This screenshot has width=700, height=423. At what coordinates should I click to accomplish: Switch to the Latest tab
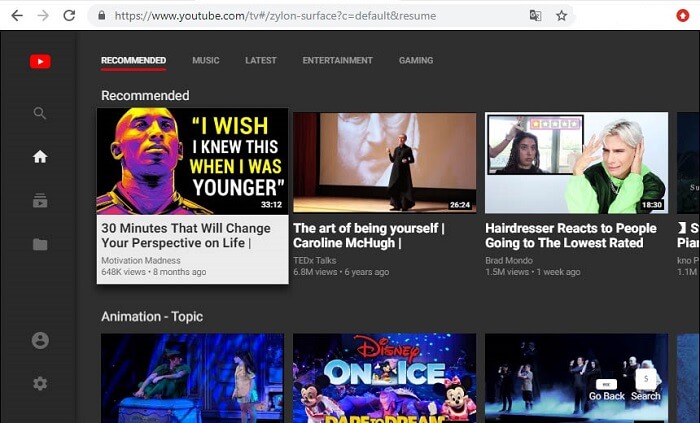[261, 60]
